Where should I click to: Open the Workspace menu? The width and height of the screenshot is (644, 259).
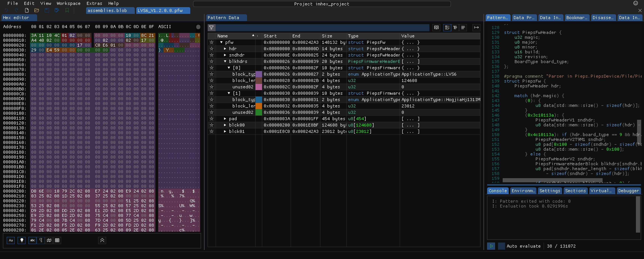point(68,4)
